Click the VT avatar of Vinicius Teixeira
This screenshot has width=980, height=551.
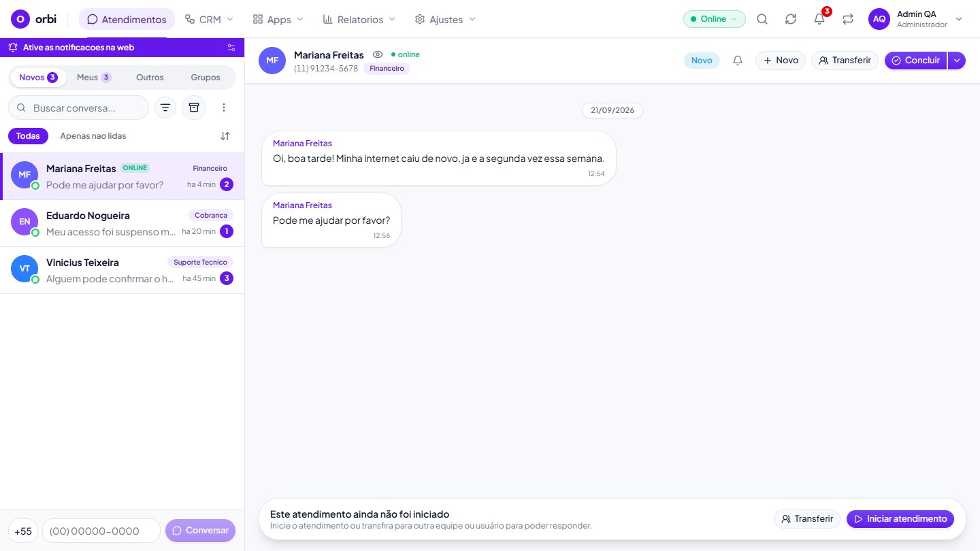24,269
